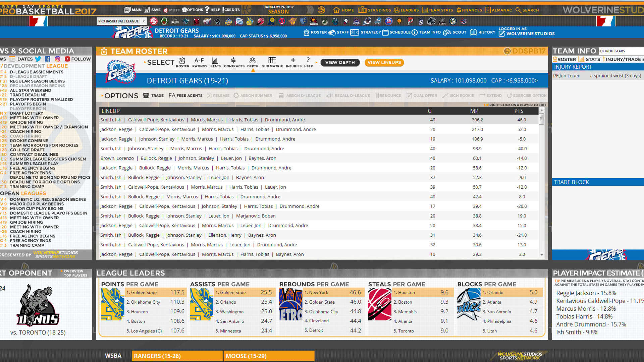
Task: Open the Schedule link in team bar
Action: point(396,33)
